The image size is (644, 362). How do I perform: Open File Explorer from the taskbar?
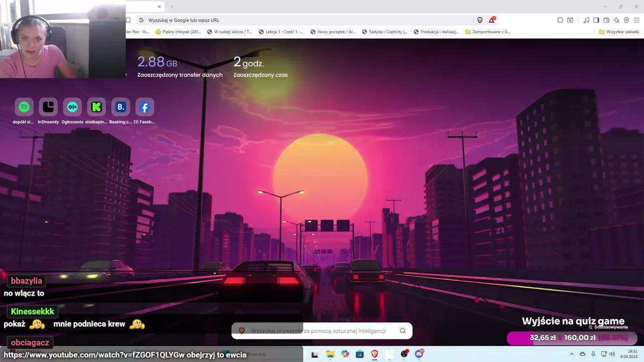point(330,354)
